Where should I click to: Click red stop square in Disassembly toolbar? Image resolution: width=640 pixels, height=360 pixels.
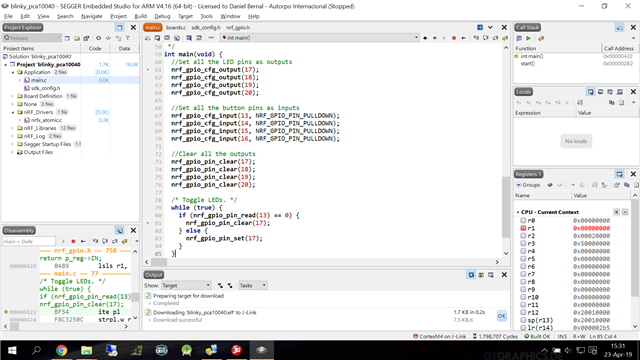tap(73, 241)
